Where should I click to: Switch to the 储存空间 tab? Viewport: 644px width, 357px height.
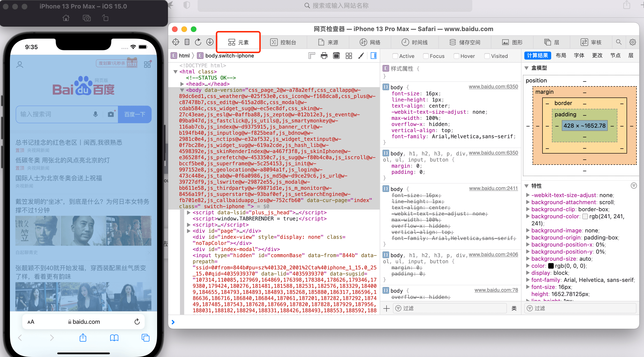[x=465, y=42]
